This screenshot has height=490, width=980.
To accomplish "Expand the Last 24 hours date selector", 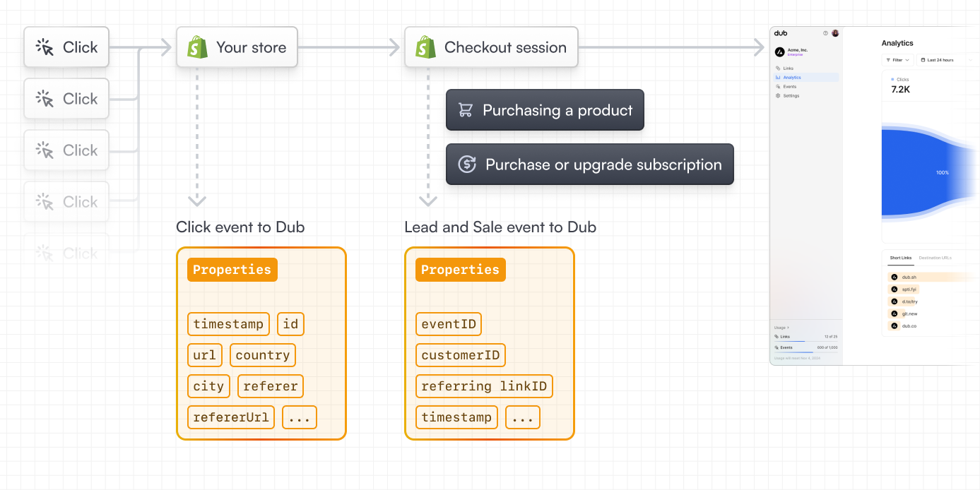I will pyautogui.click(x=940, y=60).
